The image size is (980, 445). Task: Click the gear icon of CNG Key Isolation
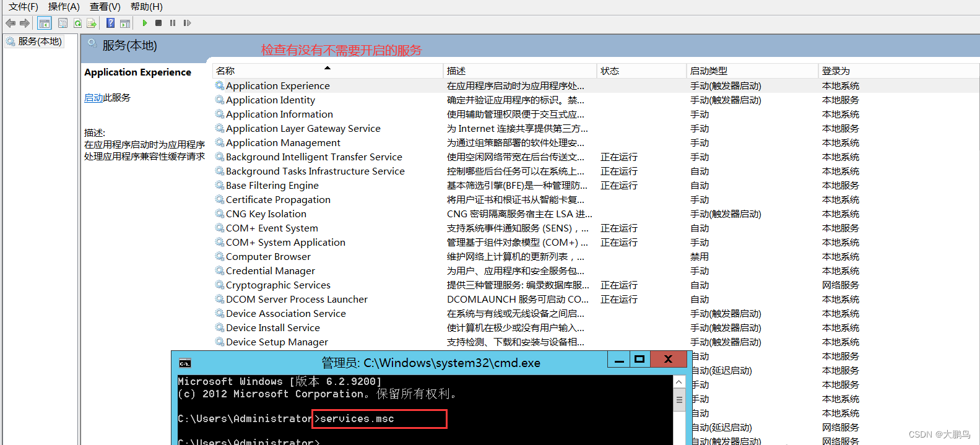coord(220,214)
